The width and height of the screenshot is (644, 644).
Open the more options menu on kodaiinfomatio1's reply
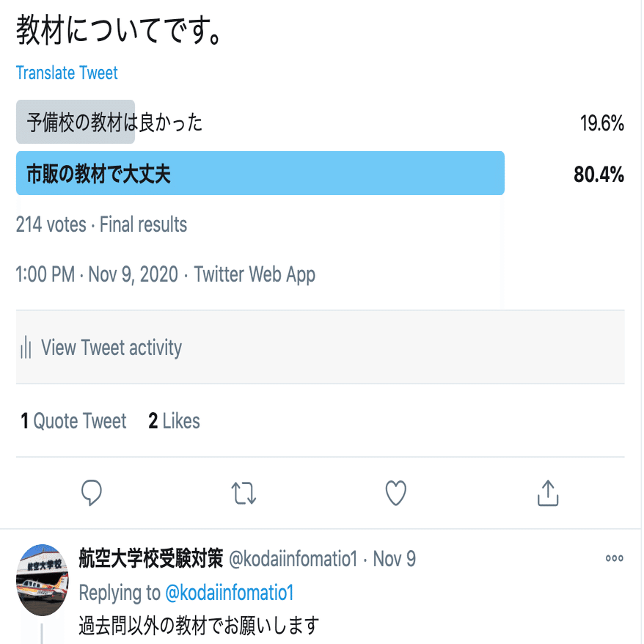click(x=615, y=559)
